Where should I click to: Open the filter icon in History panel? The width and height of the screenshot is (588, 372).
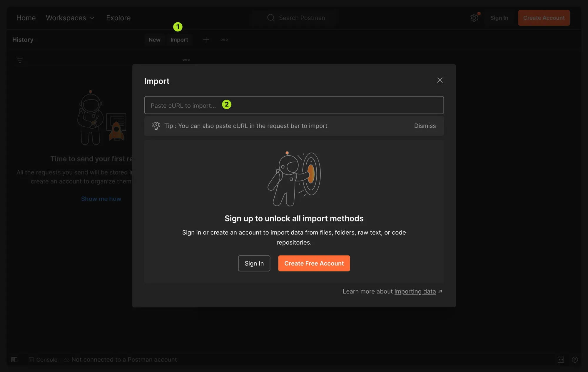[20, 59]
